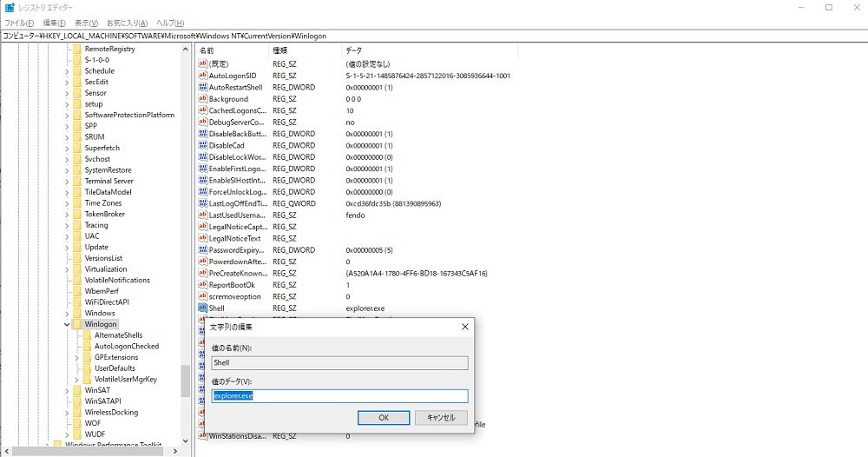
Task: Click the AutoRestartShell DWORD value icon
Action: pyautogui.click(x=203, y=87)
